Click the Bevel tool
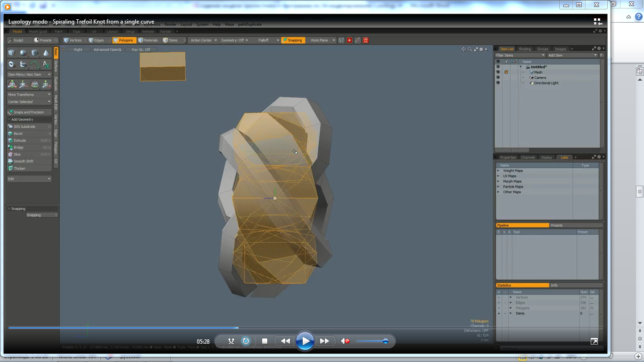 29,133
